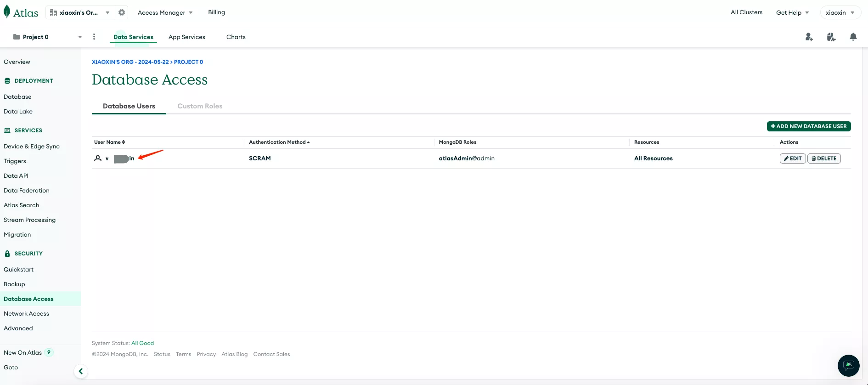Open project options three-dot menu
This screenshot has width=868, height=385.
[94, 37]
